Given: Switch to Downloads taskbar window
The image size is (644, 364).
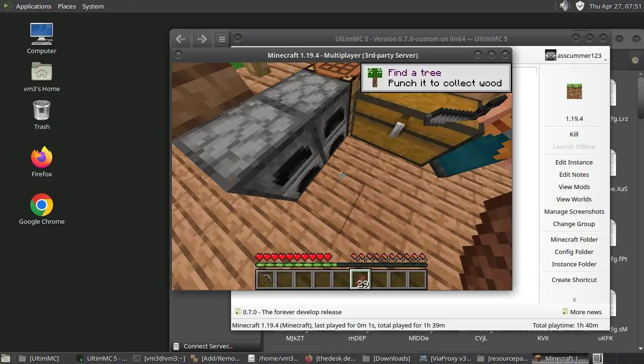Looking at the screenshot, I should coord(389,358).
